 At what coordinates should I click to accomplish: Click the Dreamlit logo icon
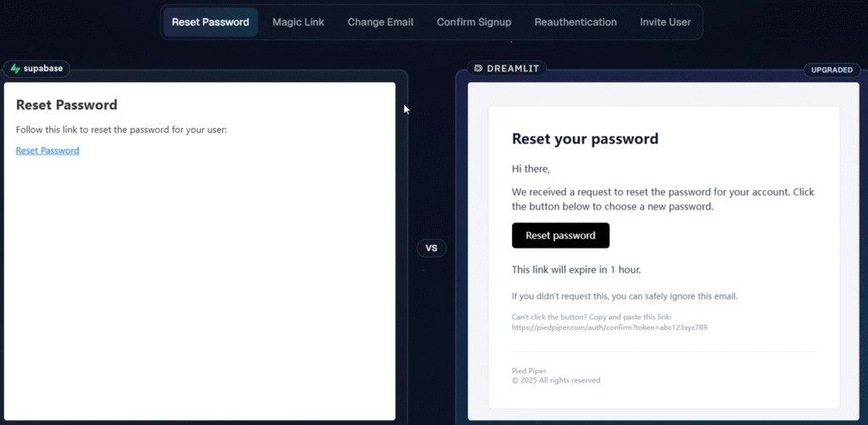coord(479,68)
